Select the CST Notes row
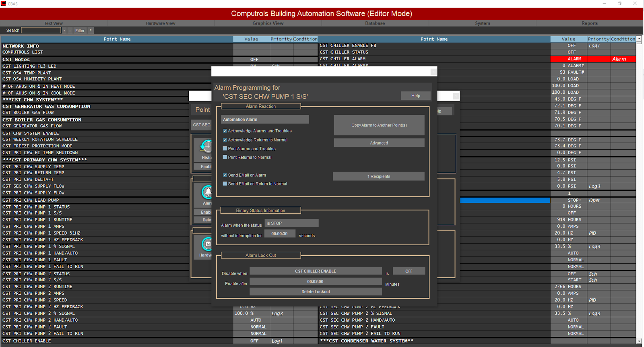The image size is (644, 347). click(x=117, y=60)
